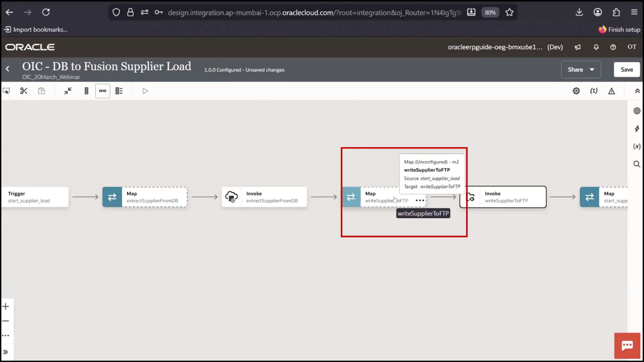The image size is (644, 362).
Task: Switch to pseudo/list style view
Action: tap(119, 91)
